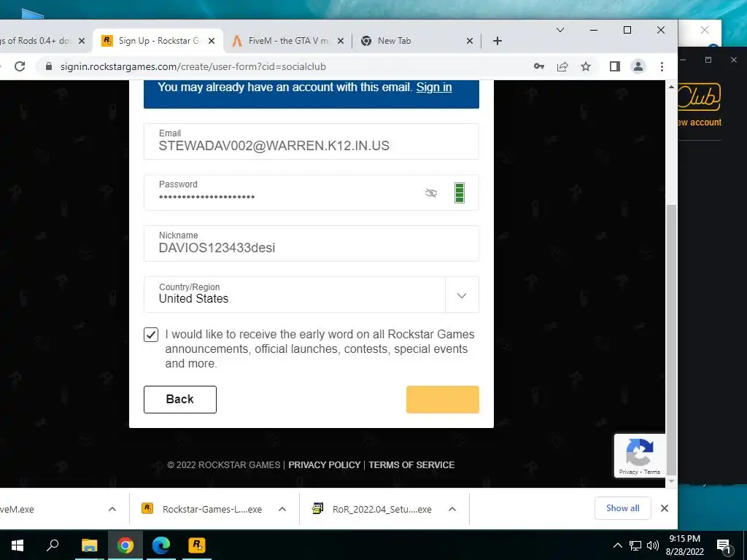Reload the Rockstar sign-up page
The width and height of the screenshot is (747, 560).
click(x=20, y=66)
